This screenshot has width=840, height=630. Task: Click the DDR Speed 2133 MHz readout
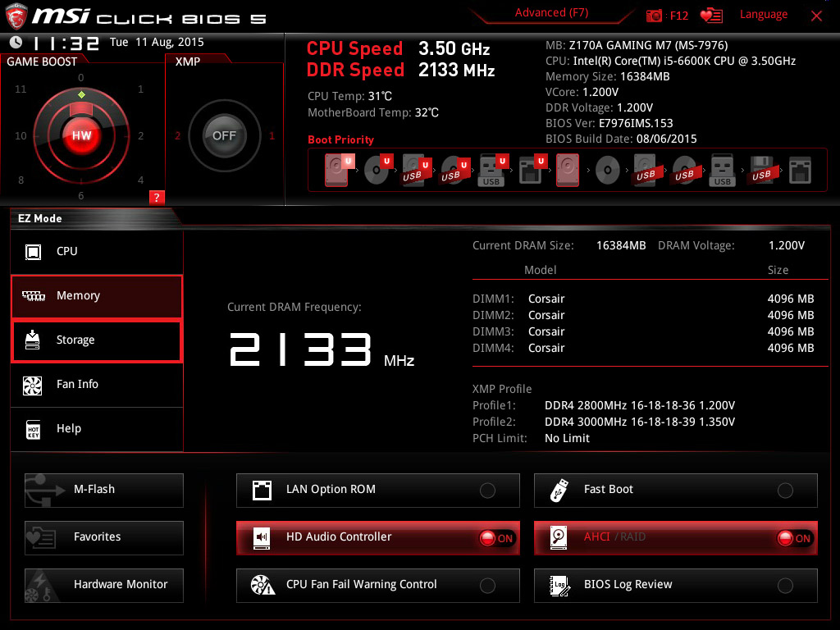tap(400, 71)
